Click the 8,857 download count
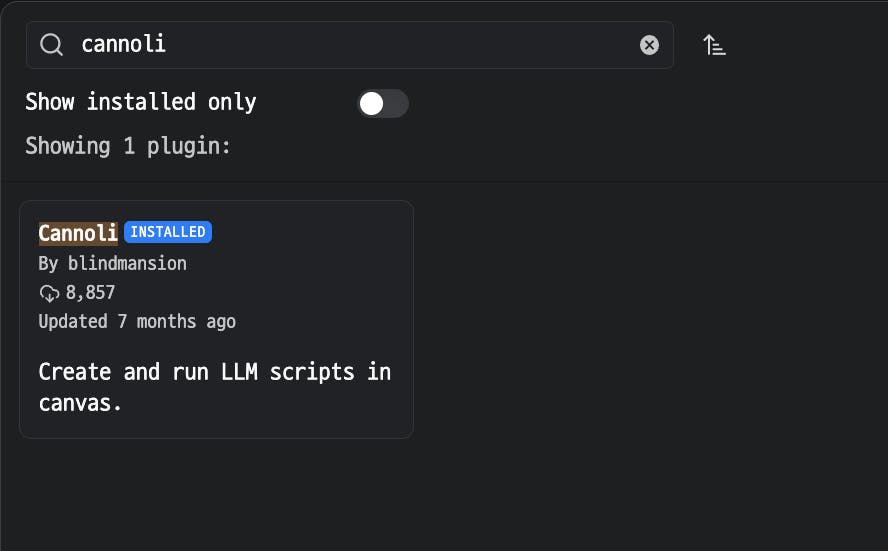 point(90,293)
